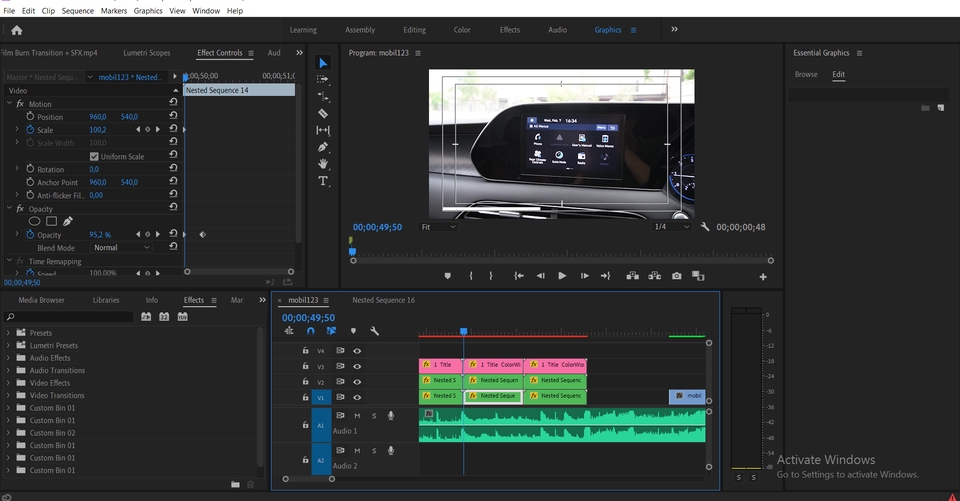
Task: Click the Opacity value 95,2 %
Action: (100, 234)
